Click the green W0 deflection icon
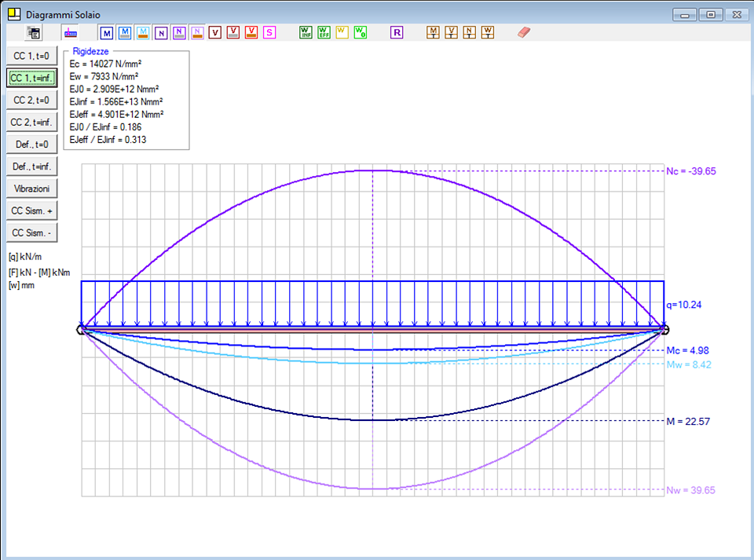This screenshot has width=754, height=560. pos(360,32)
